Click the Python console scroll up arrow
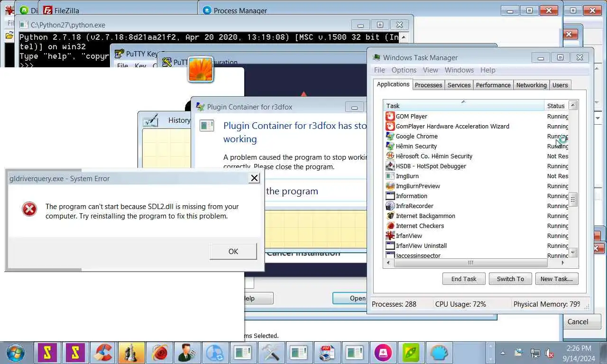Image resolution: width=607 pixels, height=364 pixels. click(404, 37)
